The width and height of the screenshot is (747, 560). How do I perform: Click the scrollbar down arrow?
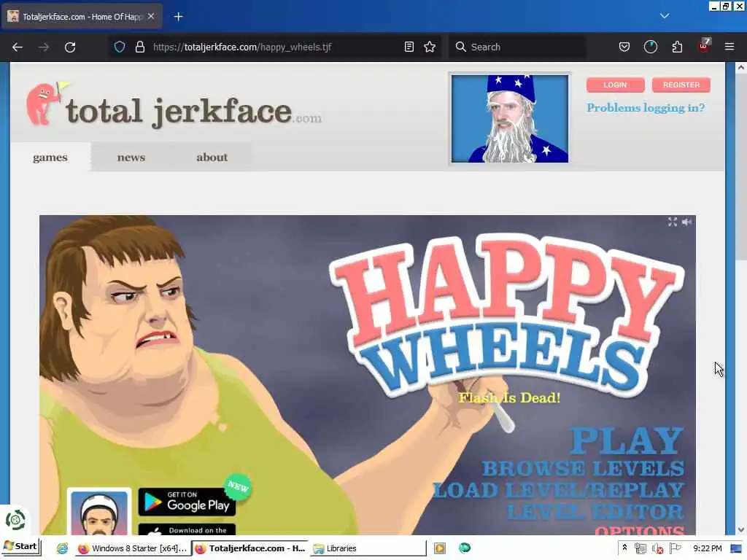click(741, 529)
